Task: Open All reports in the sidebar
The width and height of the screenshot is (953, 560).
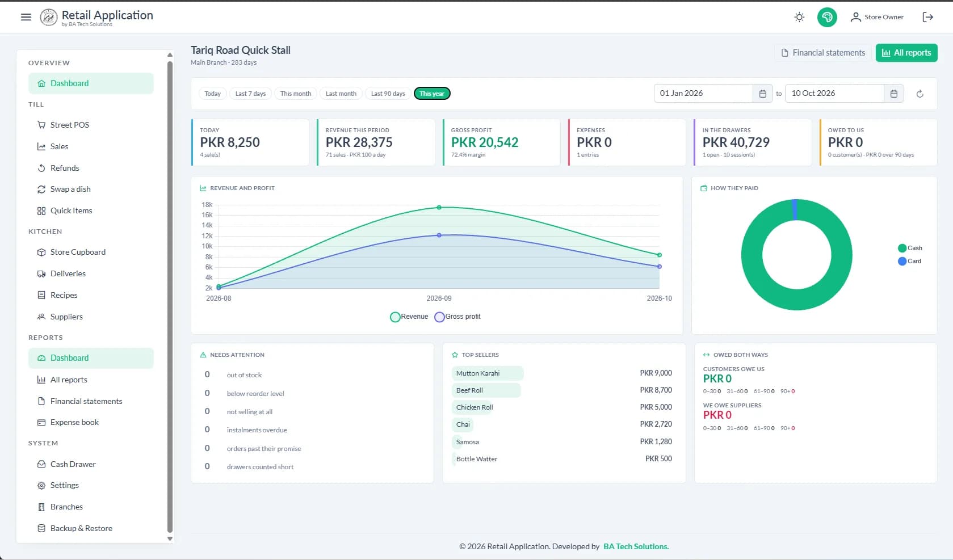Action: (x=91, y=380)
